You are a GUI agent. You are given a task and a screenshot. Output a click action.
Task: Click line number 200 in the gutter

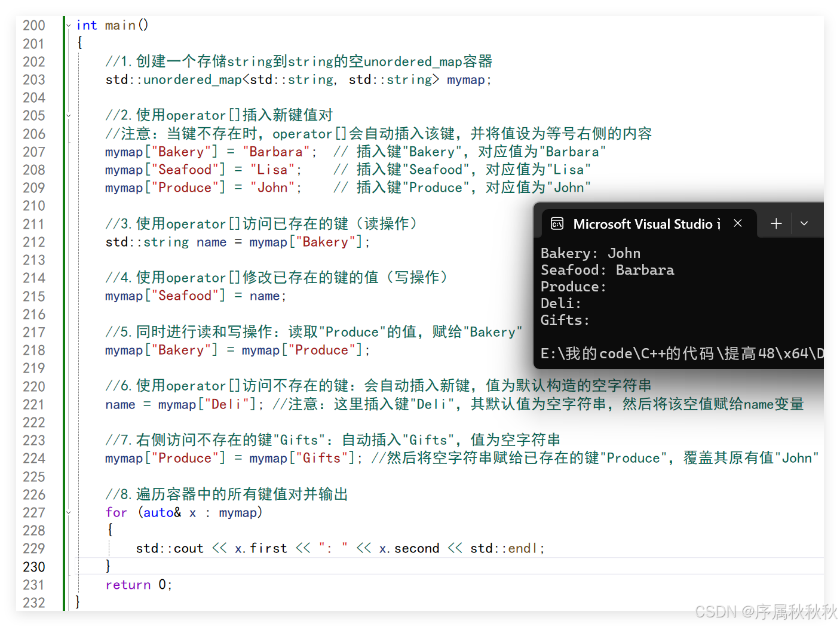[34, 25]
